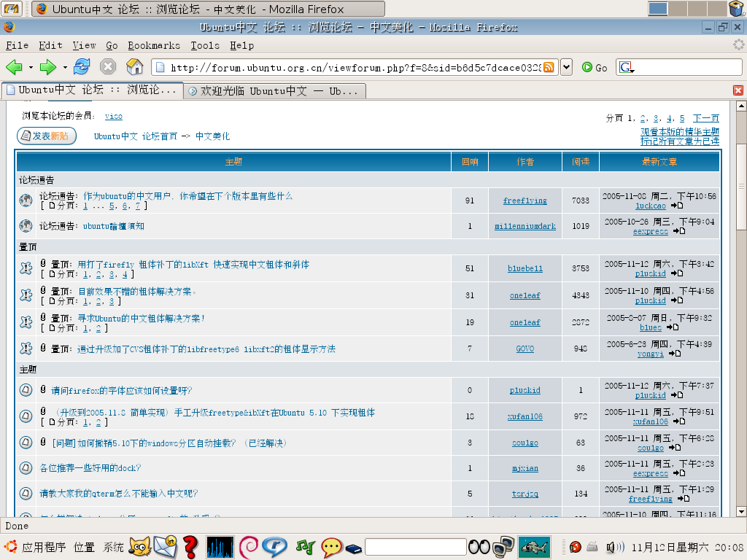Click the 发表新贴 new post button
Screen dimensions: 747x560
(47, 136)
